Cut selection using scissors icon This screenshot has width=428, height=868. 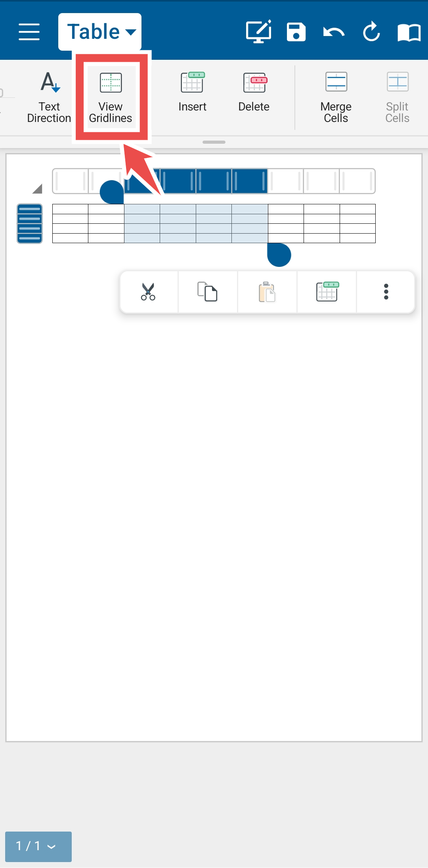pyautogui.click(x=149, y=292)
